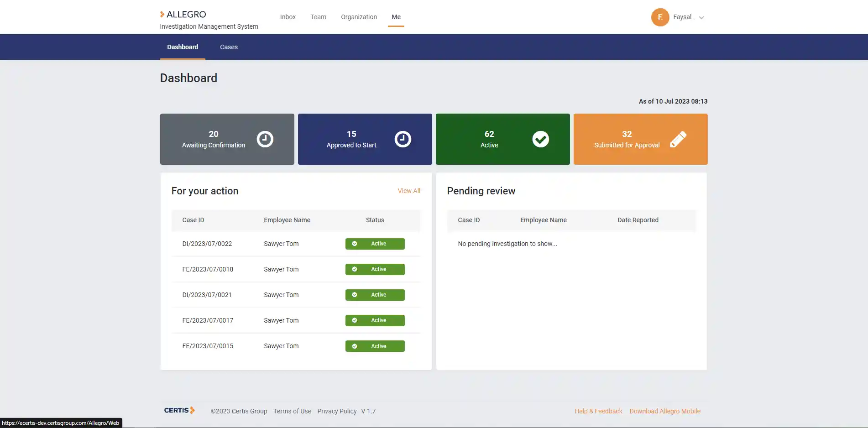
Task: Click the Certis logo in the footer
Action: (179, 410)
